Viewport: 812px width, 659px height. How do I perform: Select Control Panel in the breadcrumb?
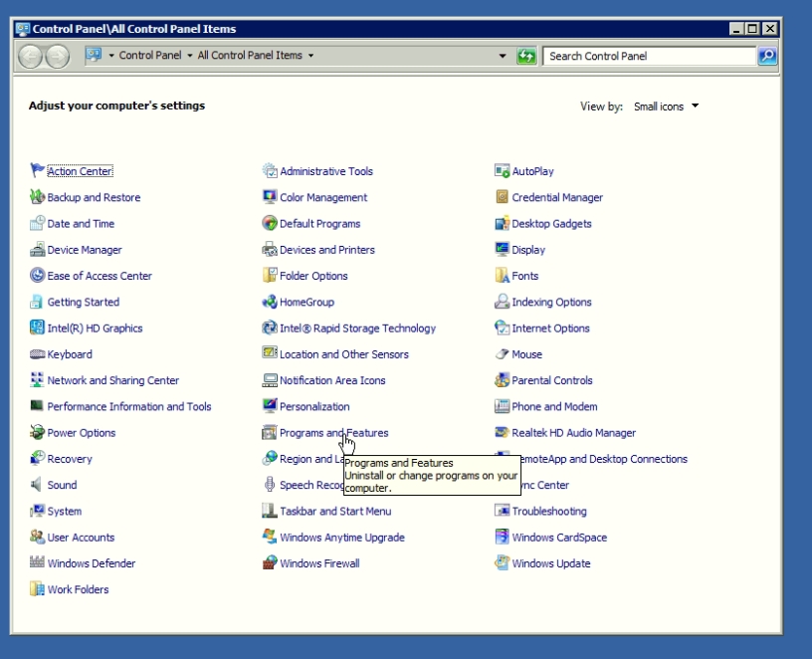(150, 56)
